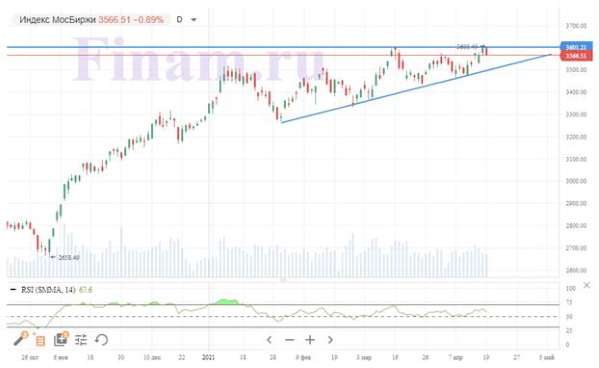Click the add indicator icon with badge
The width and height of the screenshot is (600, 368).
61,339
